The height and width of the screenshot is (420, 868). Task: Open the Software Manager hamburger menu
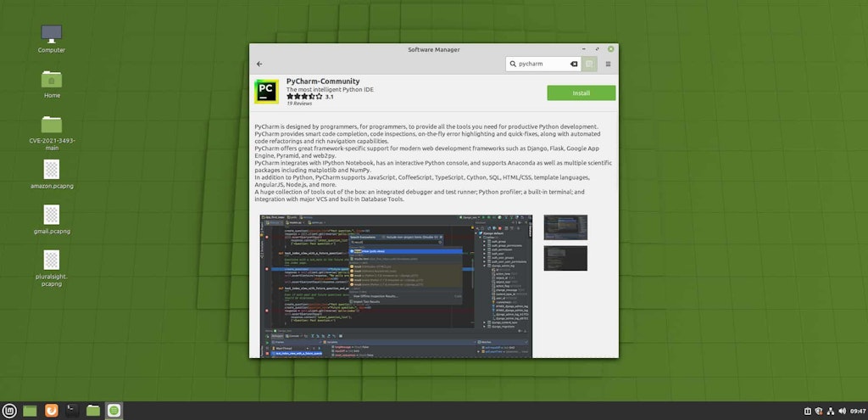(x=608, y=64)
